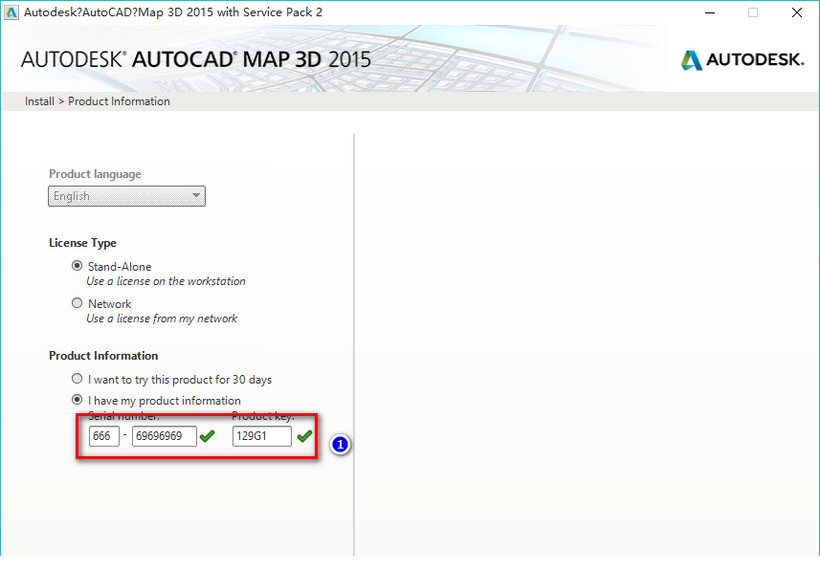Screen dimensions: 820x578
Task: Open the Product language dropdown
Action: pos(127,196)
